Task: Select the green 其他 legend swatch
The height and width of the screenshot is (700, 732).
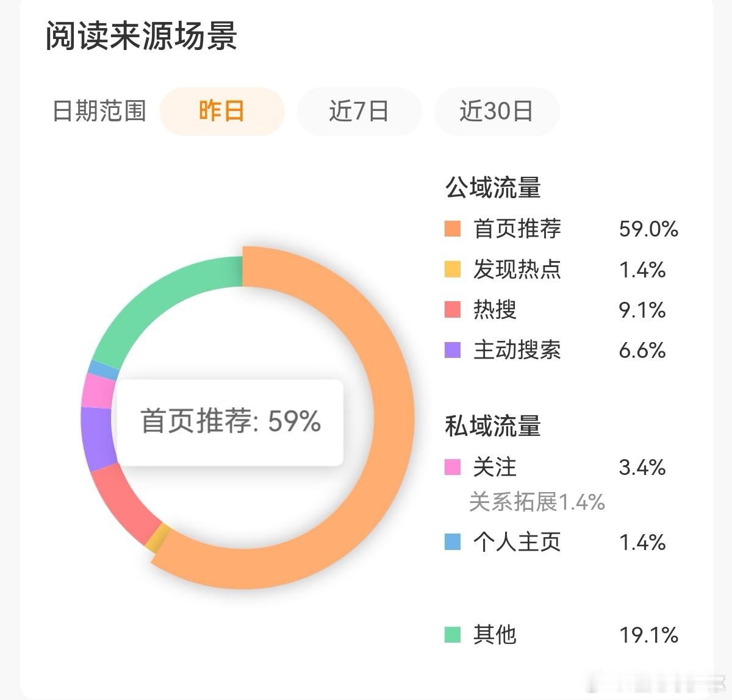Action: click(451, 634)
